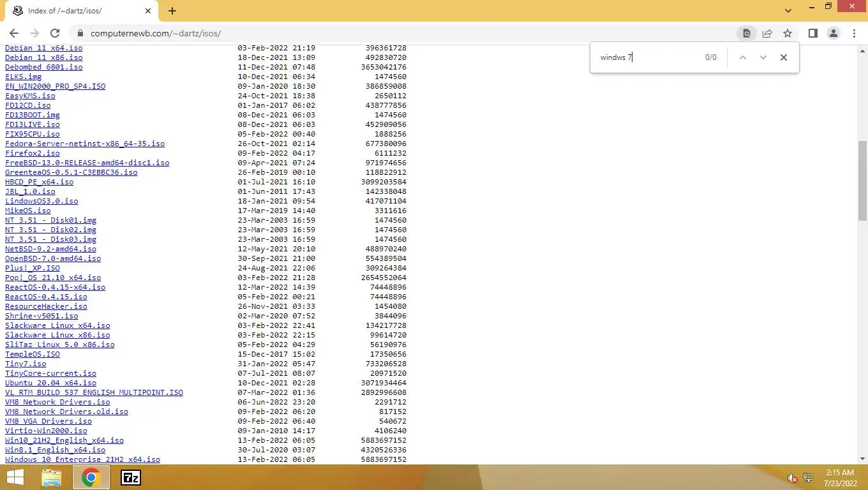Jump to the next find result
Screen dimensions: 868x490
[763, 57]
